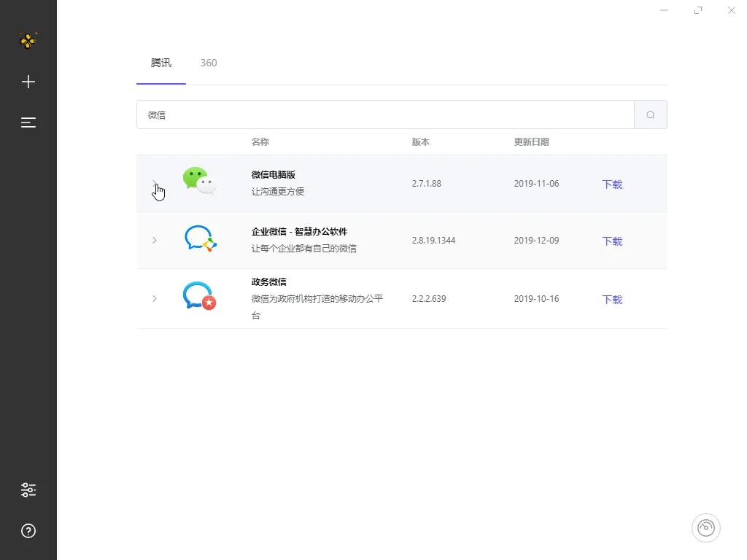
Task: Click the search magnifier icon
Action: pyautogui.click(x=650, y=114)
